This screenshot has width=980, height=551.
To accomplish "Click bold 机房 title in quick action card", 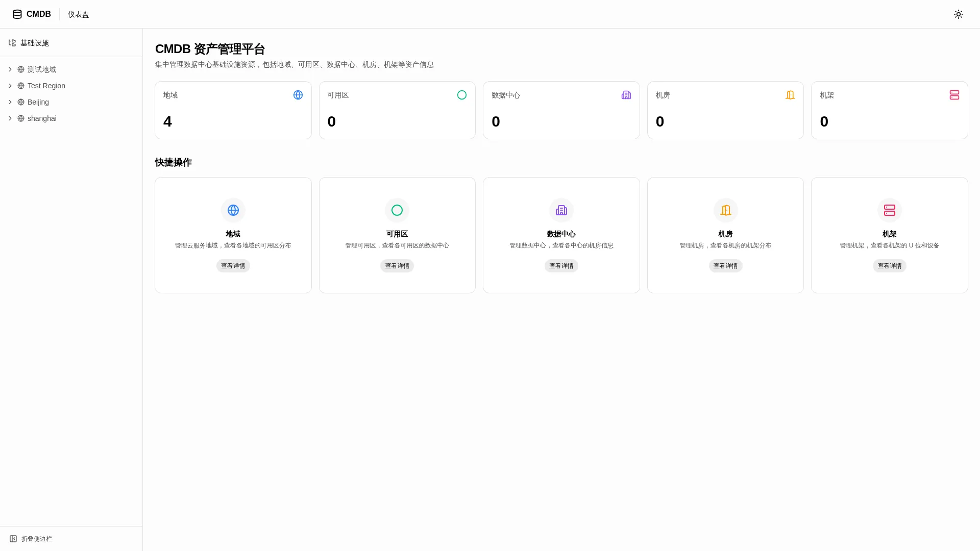I will (726, 234).
